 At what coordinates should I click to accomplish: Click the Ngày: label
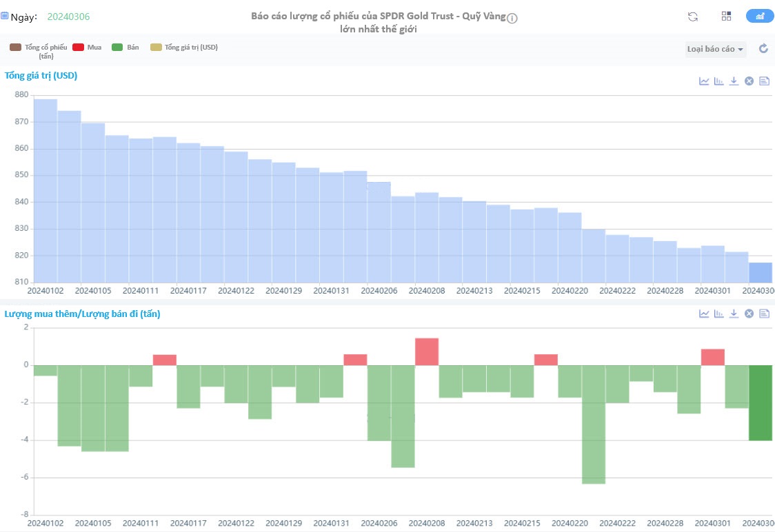coord(23,17)
